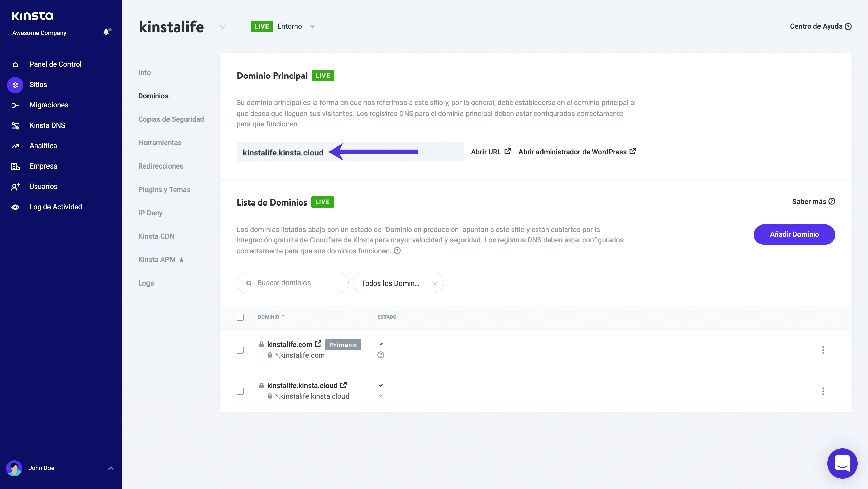
Task: Toggle the select-all domains checkbox
Action: 240,317
